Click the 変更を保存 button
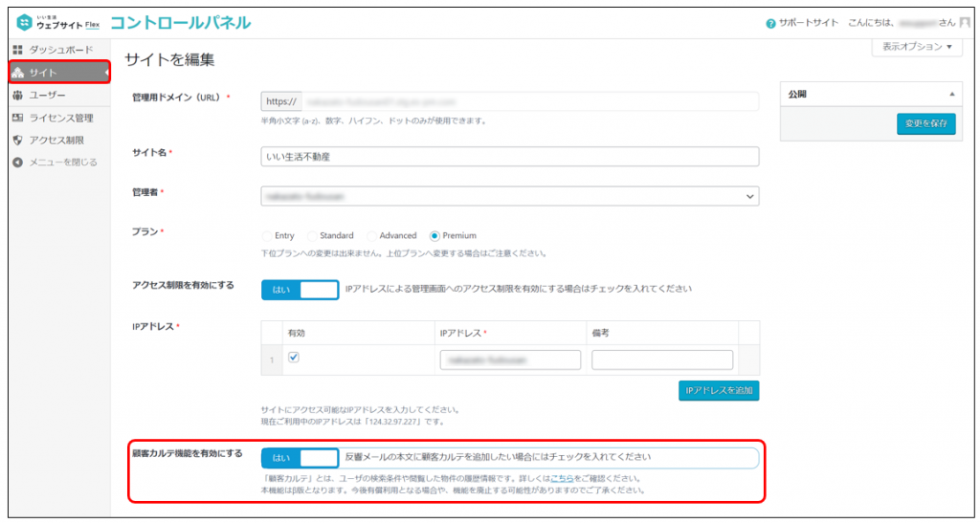980x523 pixels. coord(925,124)
